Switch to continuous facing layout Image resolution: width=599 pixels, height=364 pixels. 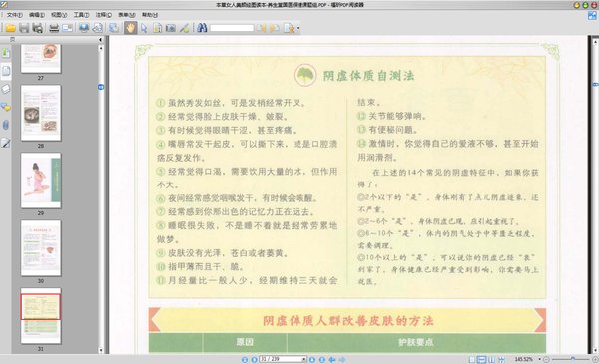click(501, 359)
